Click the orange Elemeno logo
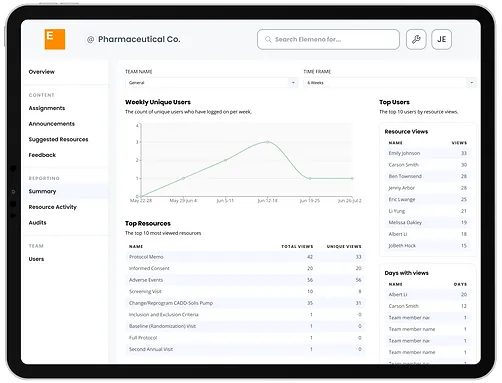Viewport: 502px width, 383px height. (x=55, y=39)
